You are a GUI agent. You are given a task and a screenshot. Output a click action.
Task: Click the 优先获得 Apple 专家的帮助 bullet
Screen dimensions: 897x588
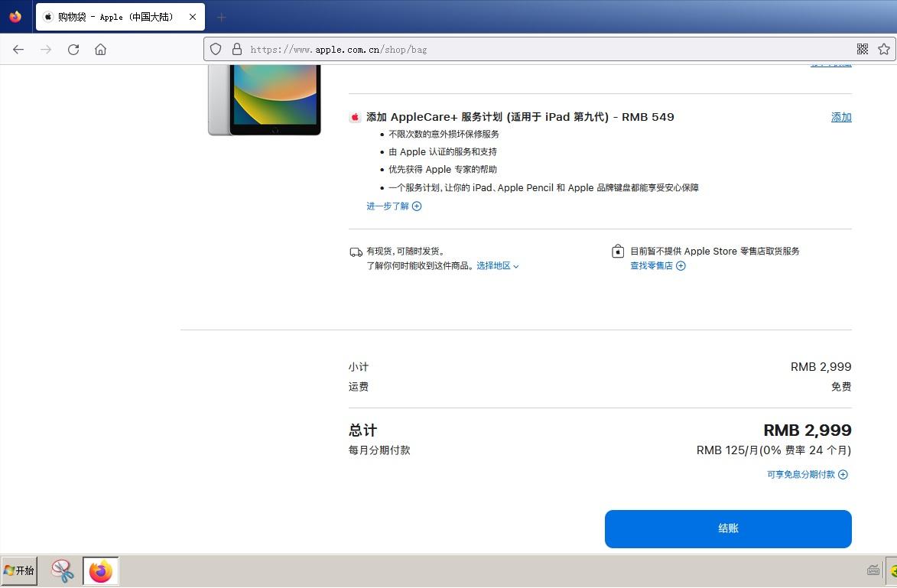coord(443,170)
